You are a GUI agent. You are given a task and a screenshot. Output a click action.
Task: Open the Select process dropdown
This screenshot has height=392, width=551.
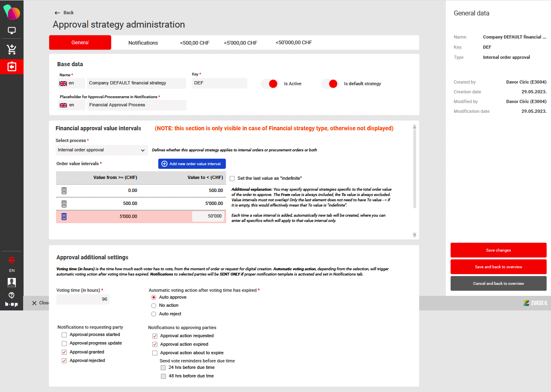click(101, 150)
